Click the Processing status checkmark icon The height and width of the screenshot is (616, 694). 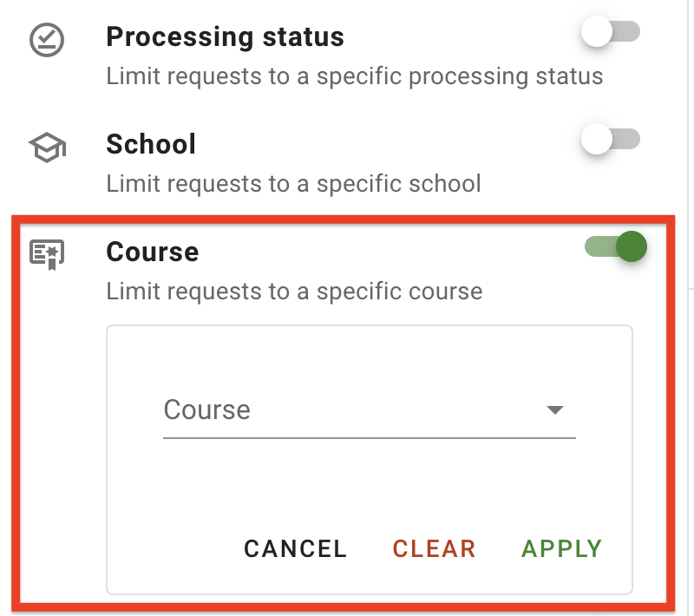coord(45,39)
